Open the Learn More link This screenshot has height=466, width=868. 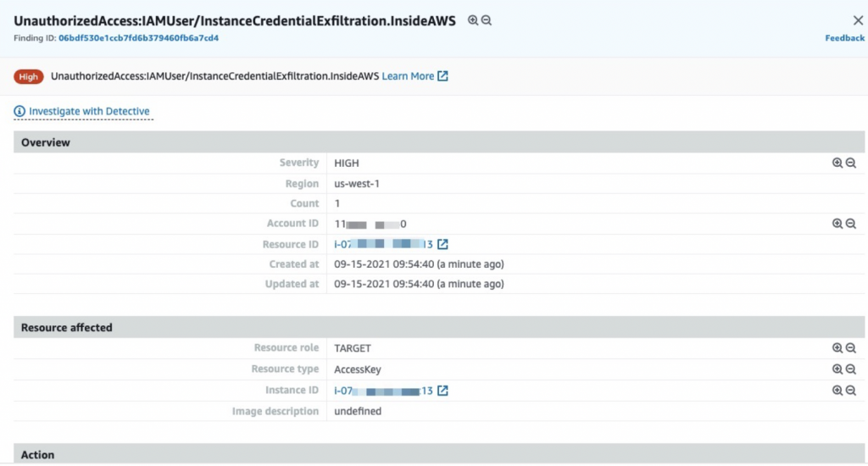coord(408,76)
